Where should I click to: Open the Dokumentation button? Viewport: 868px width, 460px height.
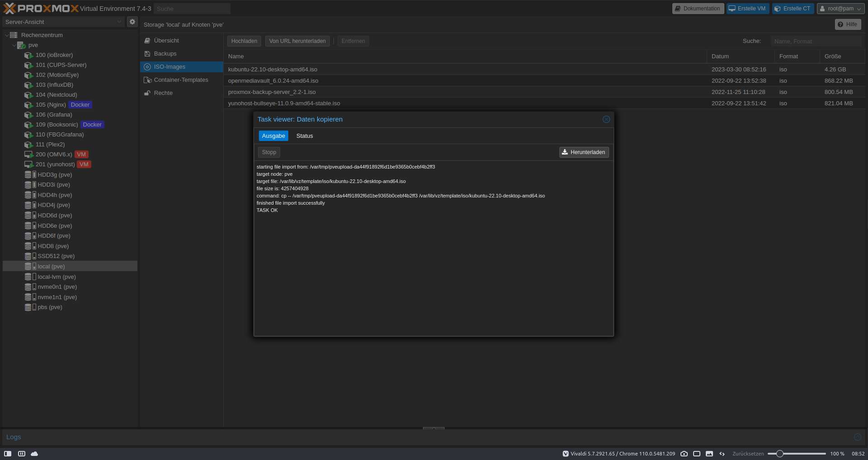click(698, 9)
